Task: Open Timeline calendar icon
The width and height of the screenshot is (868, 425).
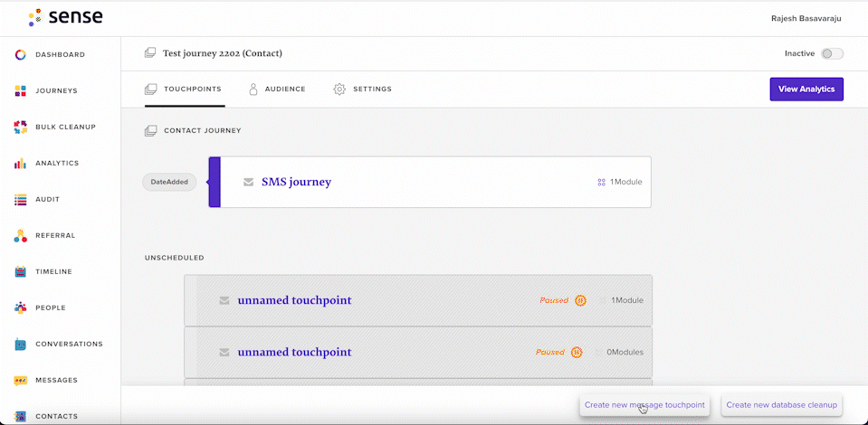Action: tap(20, 271)
